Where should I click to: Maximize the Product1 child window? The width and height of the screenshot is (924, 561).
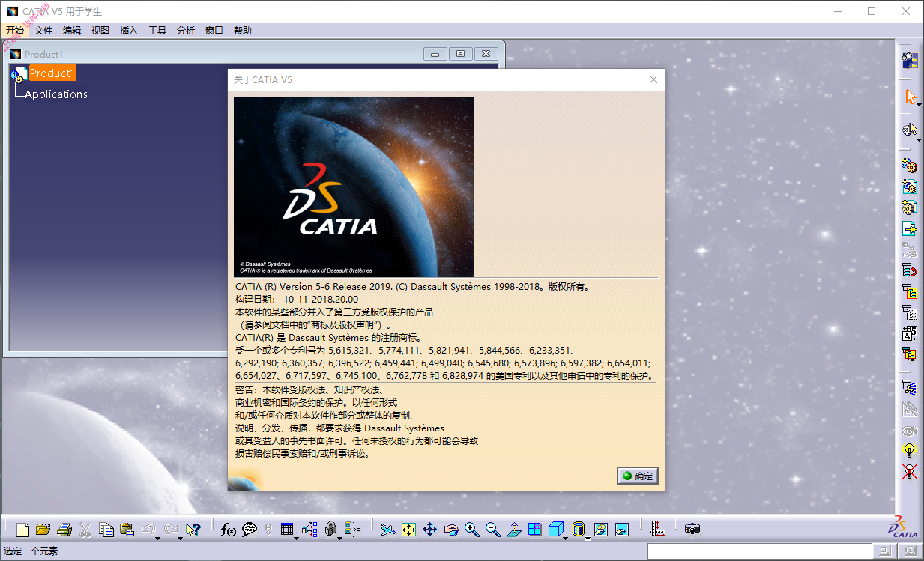click(461, 54)
